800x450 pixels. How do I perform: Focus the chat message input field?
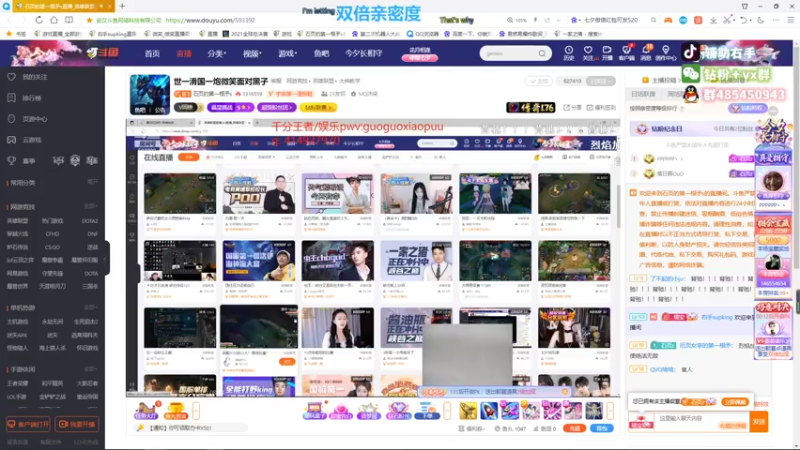click(x=702, y=422)
